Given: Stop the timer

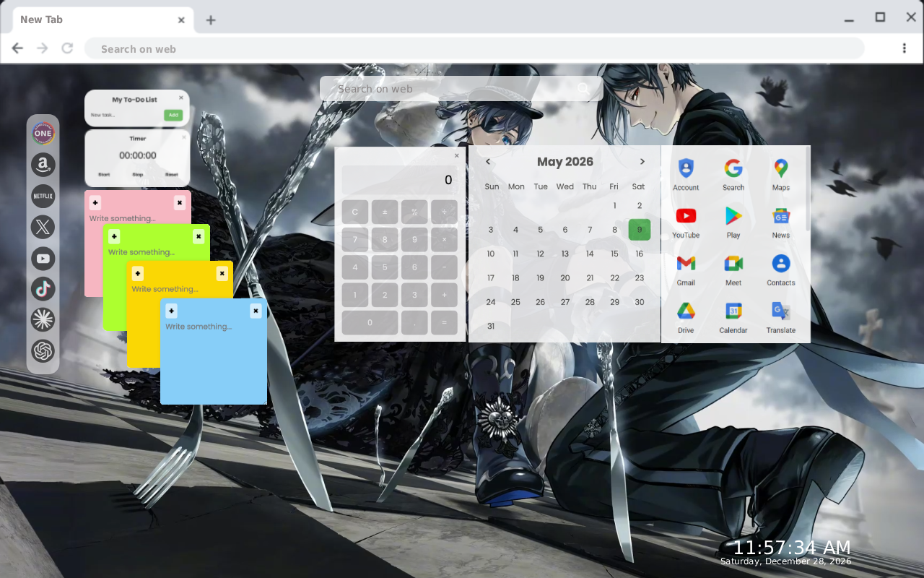Looking at the screenshot, I should (138, 174).
